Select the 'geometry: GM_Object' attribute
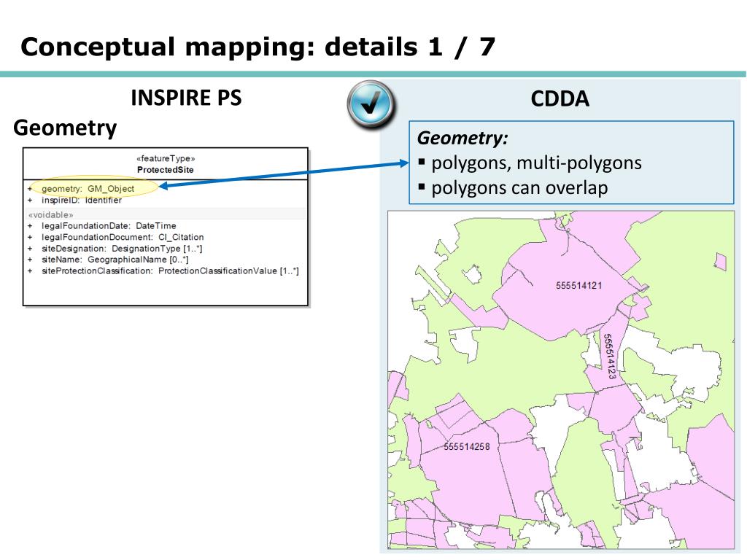This screenshot has height=560, width=747. (x=88, y=189)
